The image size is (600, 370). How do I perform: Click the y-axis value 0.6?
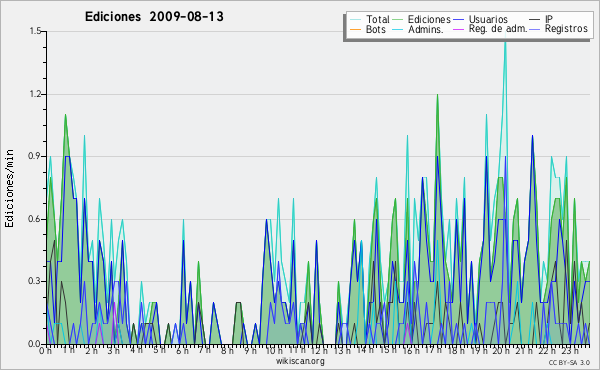[35, 219]
